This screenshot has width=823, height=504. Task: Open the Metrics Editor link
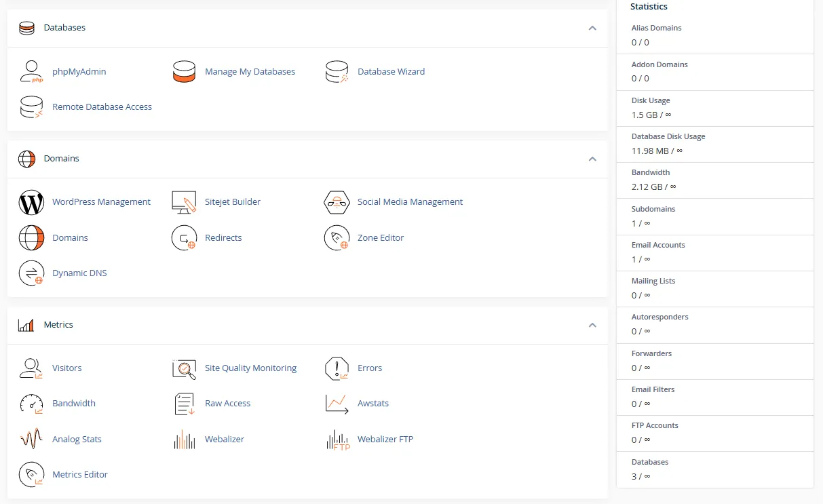click(x=80, y=475)
